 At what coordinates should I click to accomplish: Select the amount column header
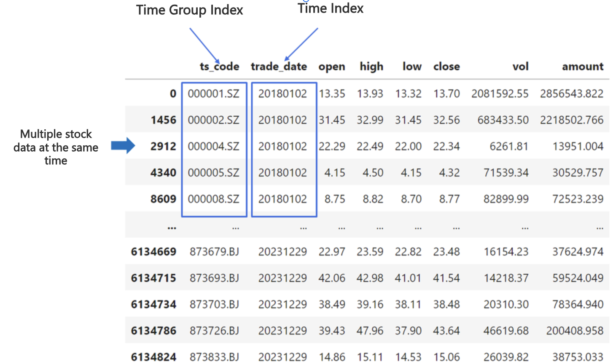tap(583, 67)
